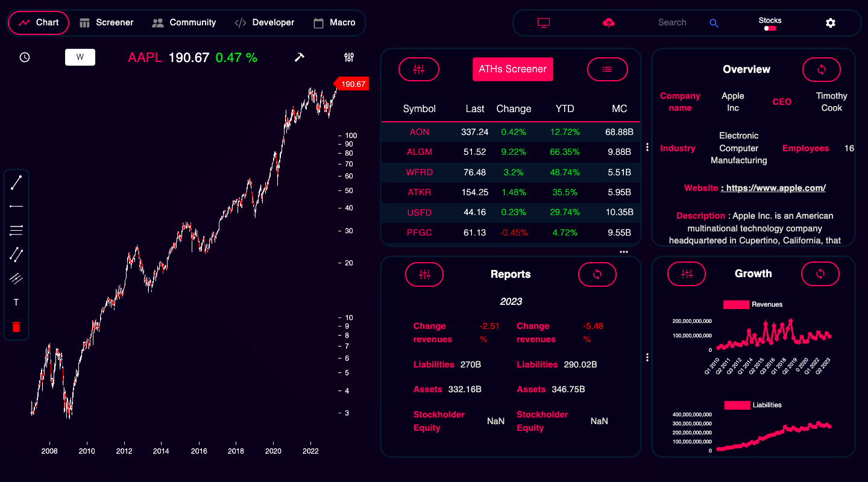Delete drawings with red trash icon
This screenshot has height=482, width=868.
16,327
